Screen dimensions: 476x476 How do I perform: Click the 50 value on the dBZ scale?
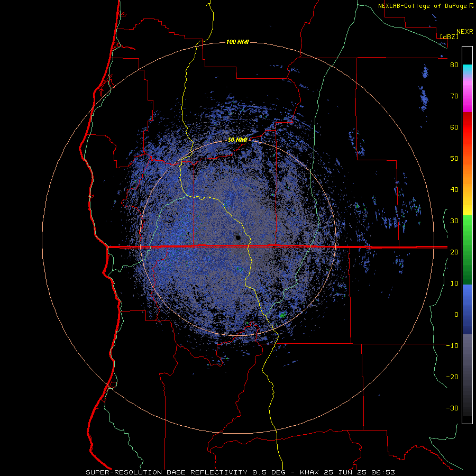(454, 159)
